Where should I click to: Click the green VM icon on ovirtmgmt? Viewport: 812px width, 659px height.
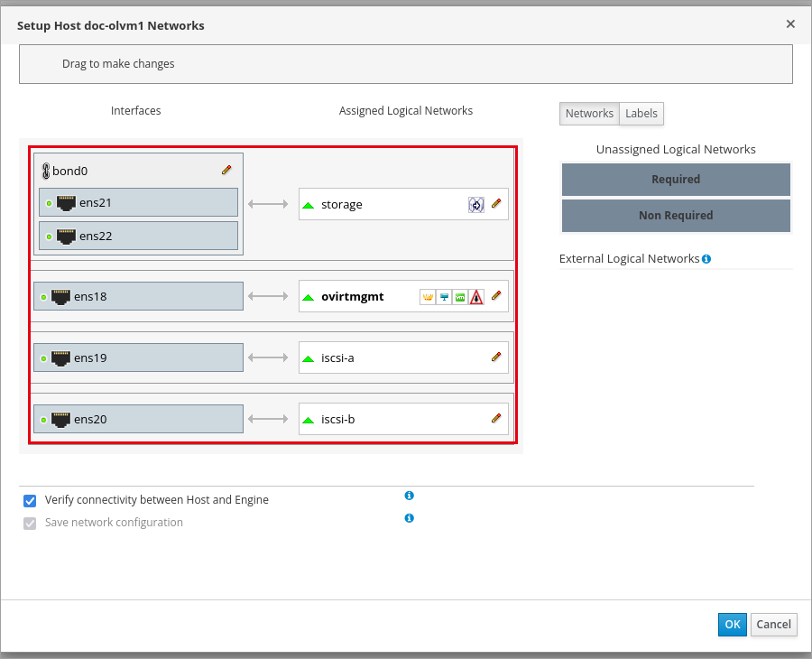coord(460,297)
